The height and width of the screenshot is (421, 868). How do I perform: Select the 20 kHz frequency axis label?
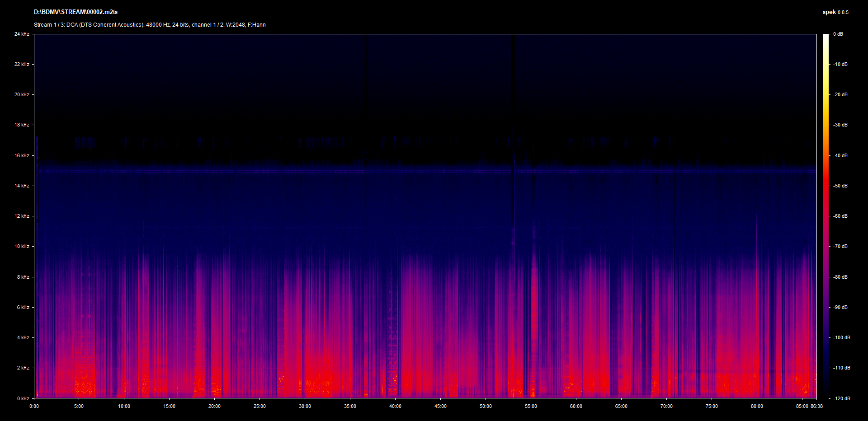(22, 94)
